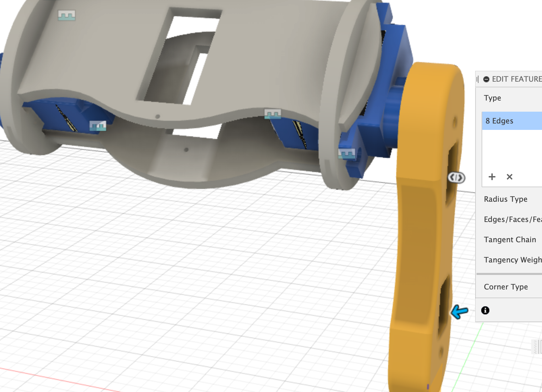
Task: Select the '8 Edges' selection row
Action: coord(512,121)
